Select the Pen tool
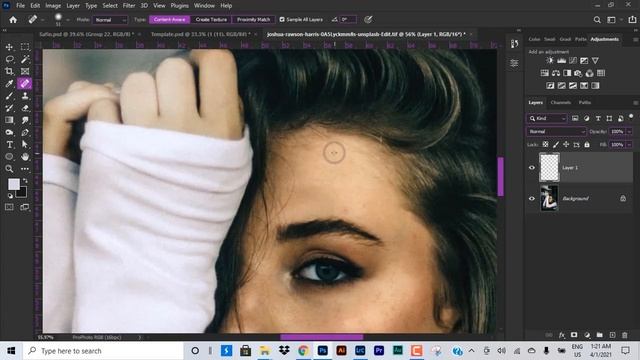Screen dimensions: 640x360 (x=25, y=132)
